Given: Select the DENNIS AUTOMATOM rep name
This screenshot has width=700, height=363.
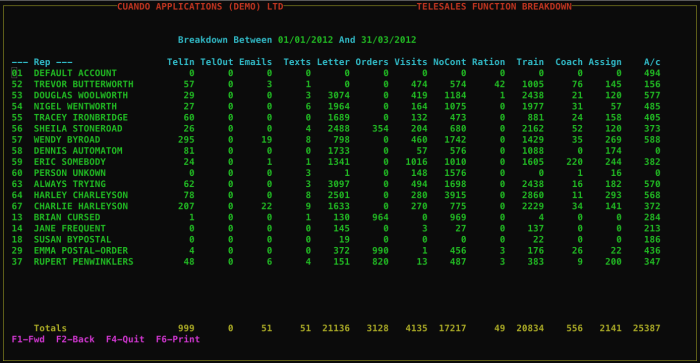Looking at the screenshot, I should pos(78,151).
